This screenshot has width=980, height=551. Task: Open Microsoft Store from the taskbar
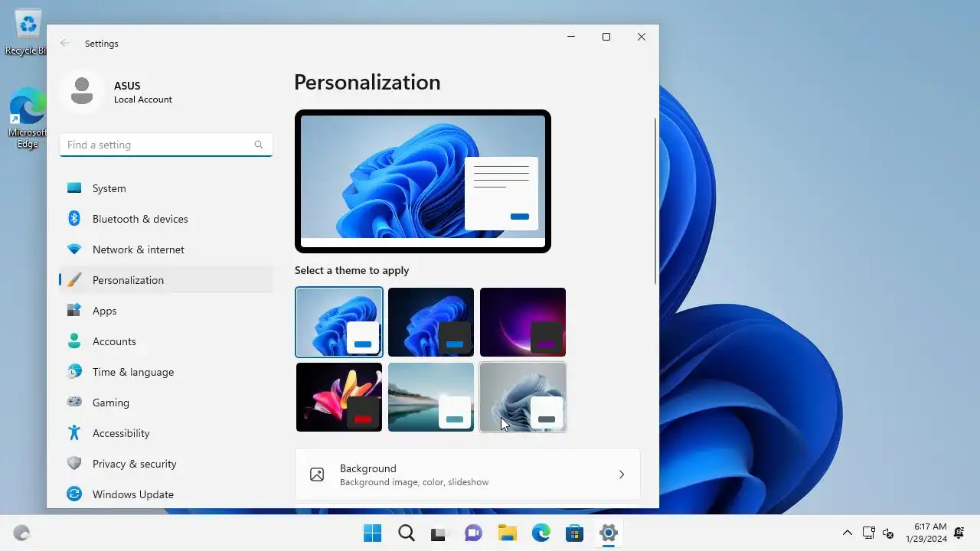click(x=575, y=533)
